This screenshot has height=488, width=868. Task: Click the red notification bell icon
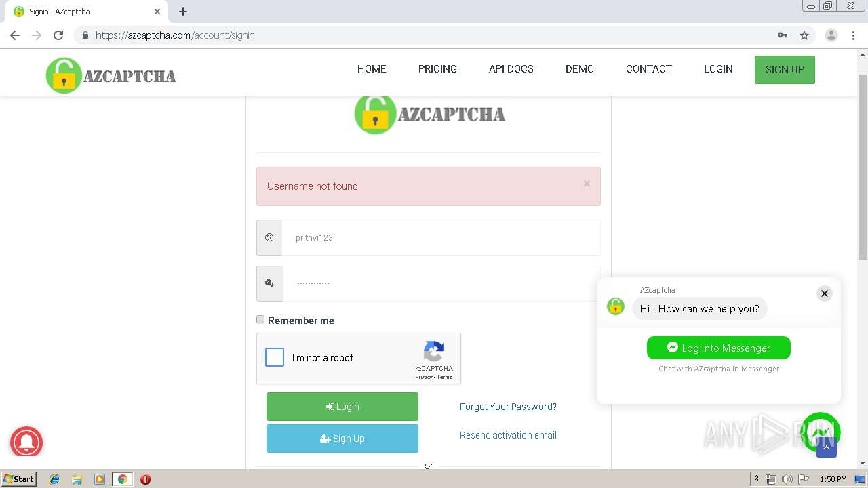click(x=26, y=443)
